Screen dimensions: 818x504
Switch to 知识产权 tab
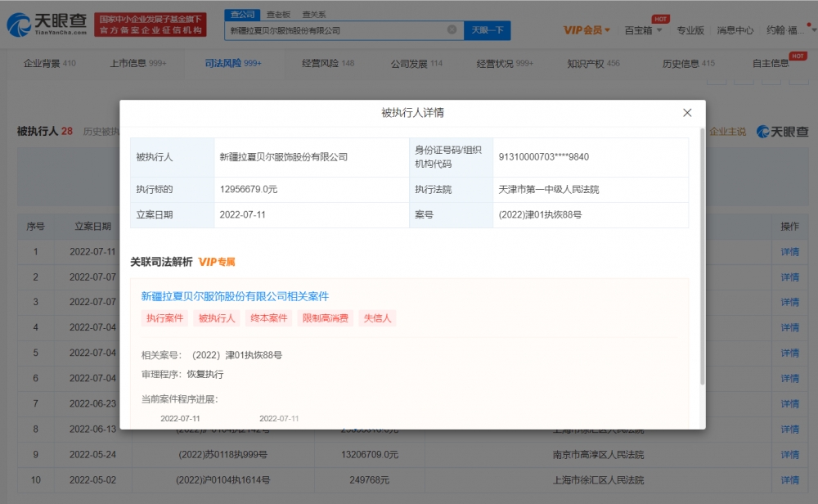tap(593, 63)
